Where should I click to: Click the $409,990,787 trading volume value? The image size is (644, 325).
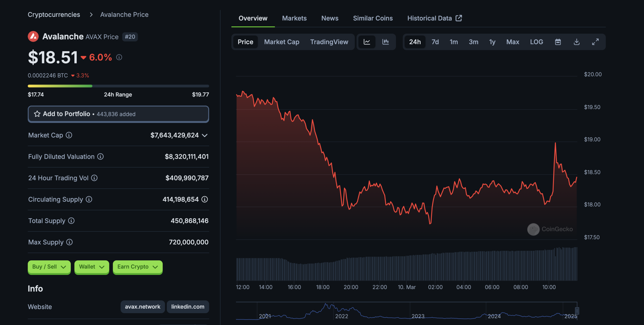tap(187, 178)
